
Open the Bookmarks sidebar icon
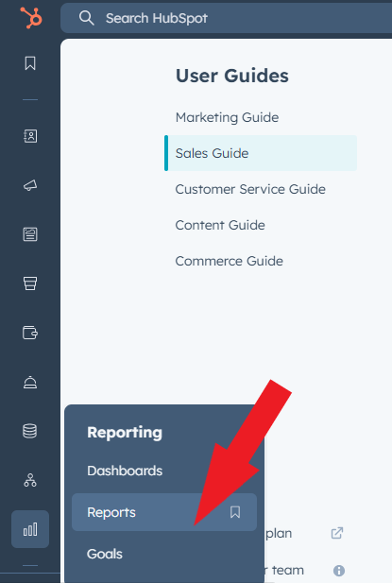(30, 63)
